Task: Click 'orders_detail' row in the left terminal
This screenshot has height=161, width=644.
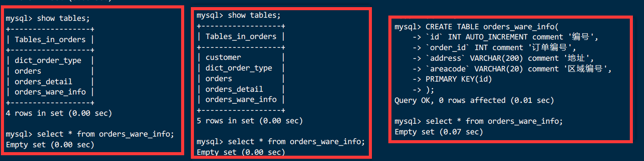Action: point(43,82)
